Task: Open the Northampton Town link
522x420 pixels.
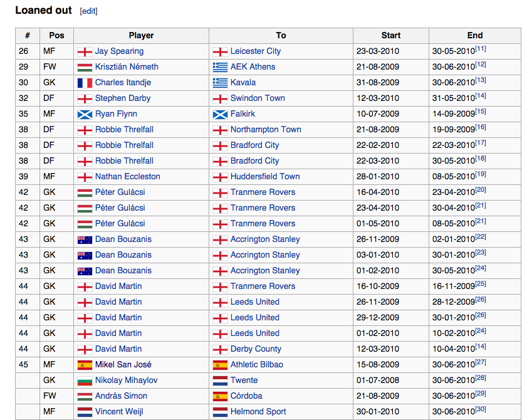Action: [266, 130]
